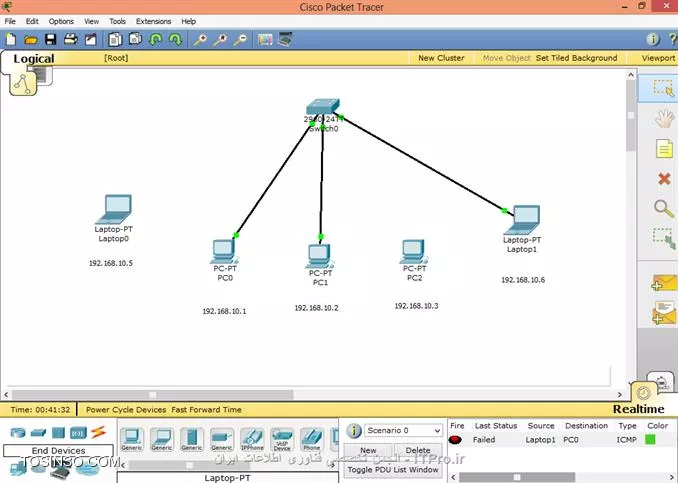Pick the analog Phone device
Screen dimensions: 678x483
(312, 439)
